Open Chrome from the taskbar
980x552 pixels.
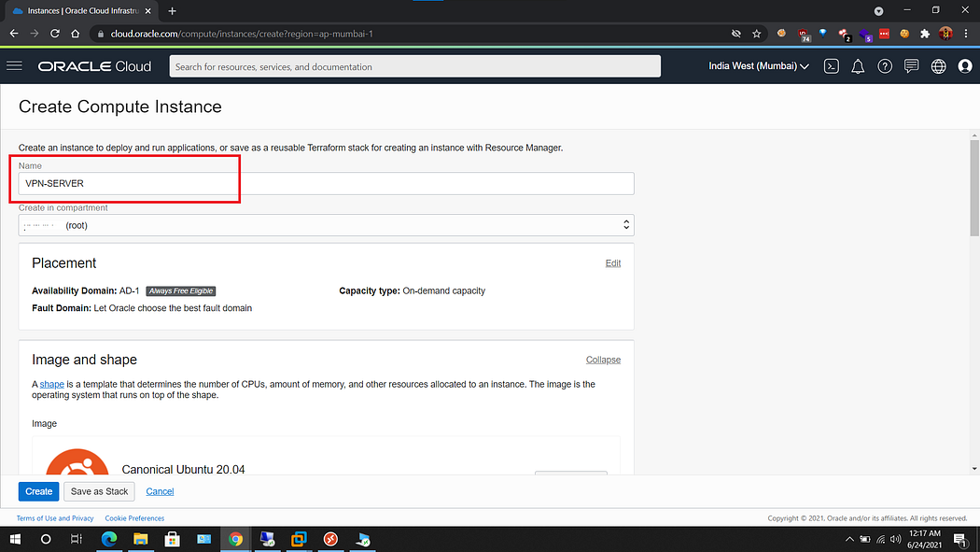(x=235, y=539)
